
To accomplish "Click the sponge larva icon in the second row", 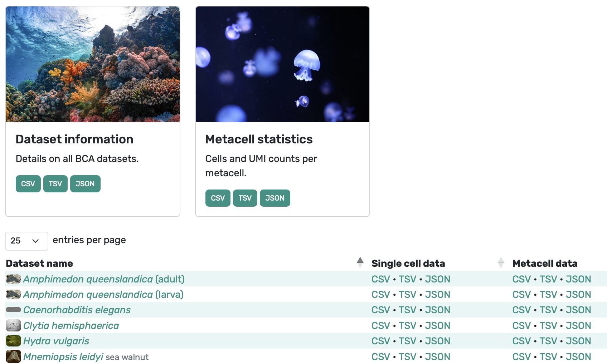I will (x=13, y=294).
